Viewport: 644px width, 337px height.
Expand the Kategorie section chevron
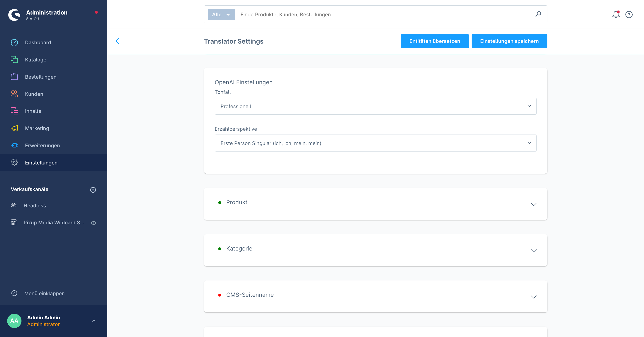(534, 251)
